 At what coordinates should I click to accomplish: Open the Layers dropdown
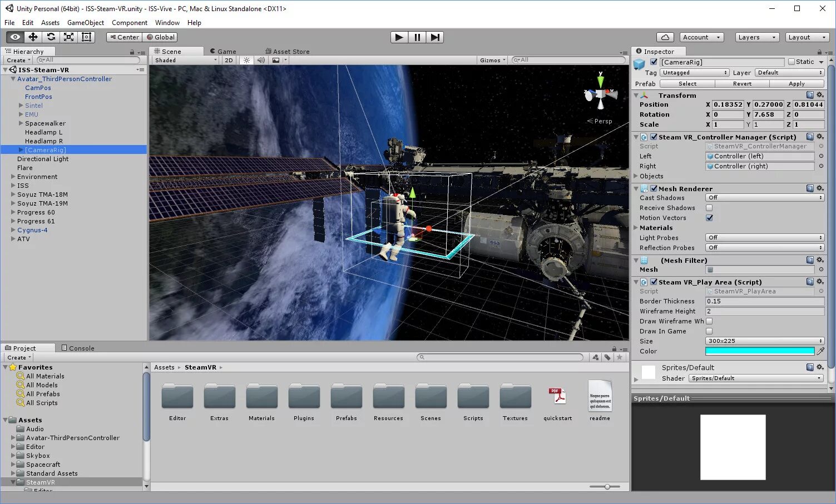point(756,37)
